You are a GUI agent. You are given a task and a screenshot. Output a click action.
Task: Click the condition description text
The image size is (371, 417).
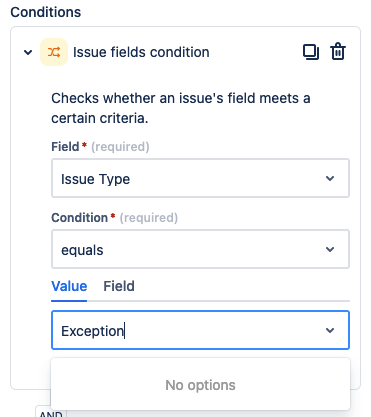pyautogui.click(x=181, y=108)
